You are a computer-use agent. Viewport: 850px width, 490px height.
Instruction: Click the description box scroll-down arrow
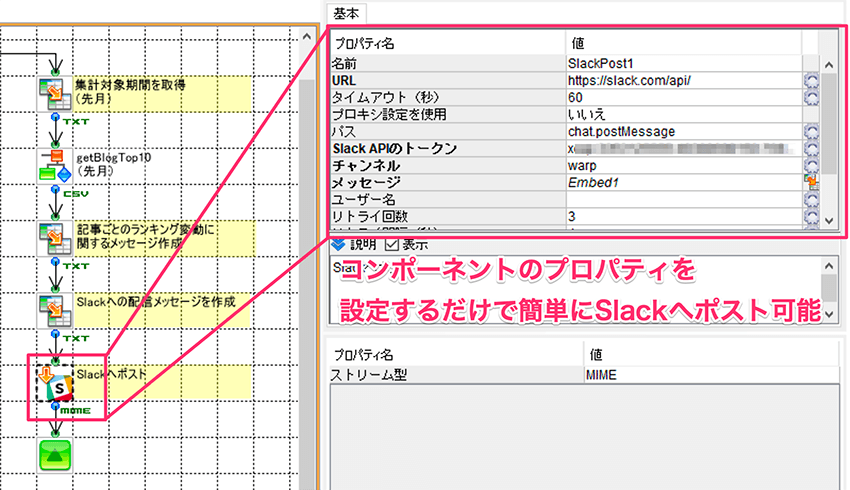click(829, 314)
